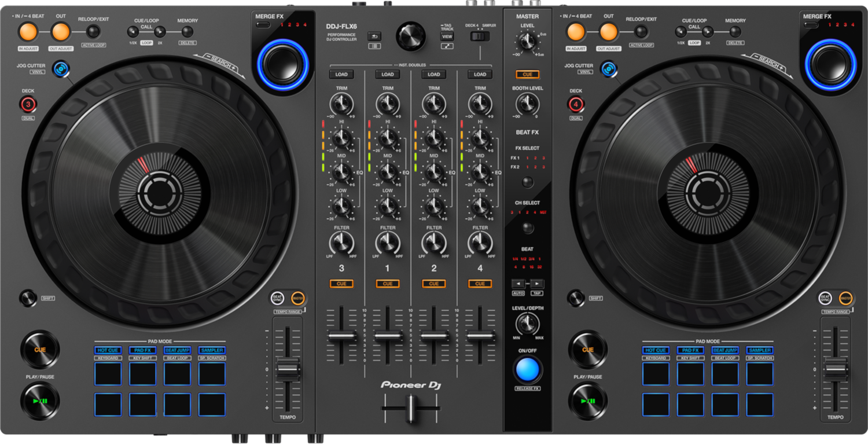Screen dimensions: 868x444
Task: Click the channel 1 volume fader
Action: tap(388, 336)
